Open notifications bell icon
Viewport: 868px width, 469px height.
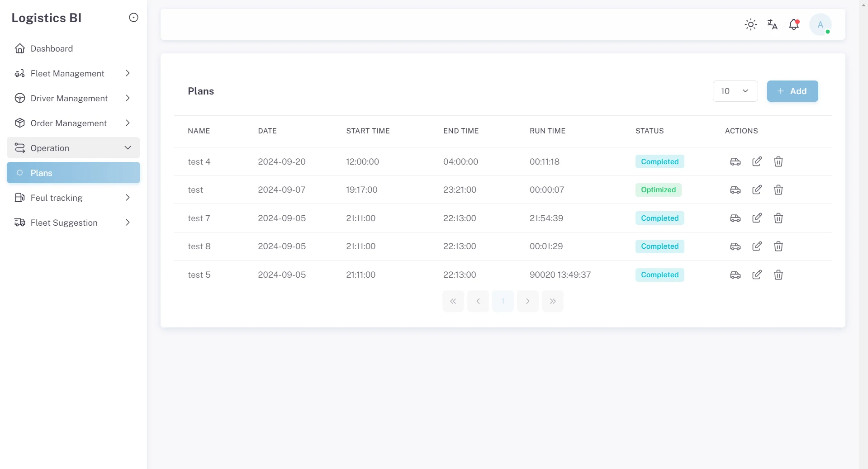click(794, 24)
